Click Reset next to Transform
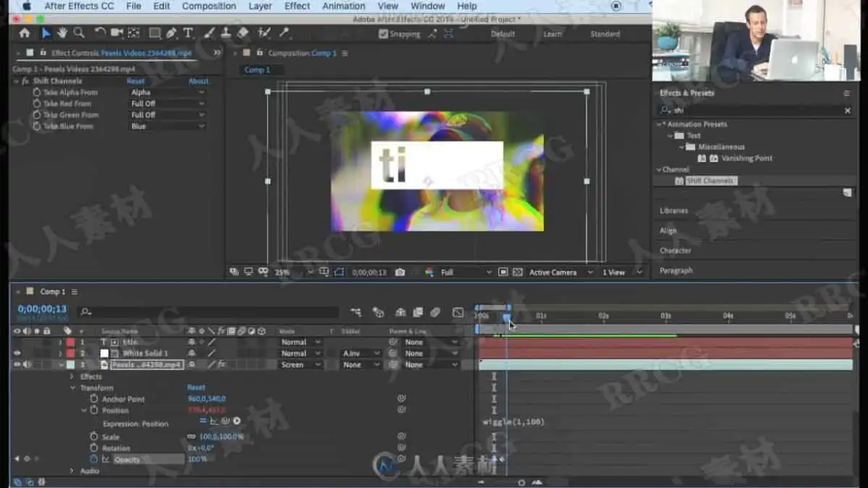 click(x=196, y=388)
